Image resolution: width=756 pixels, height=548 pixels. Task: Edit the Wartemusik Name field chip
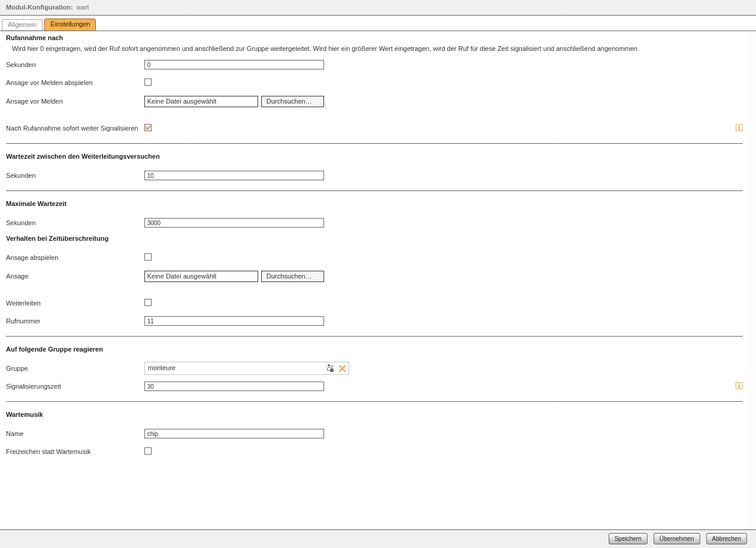tap(234, 433)
